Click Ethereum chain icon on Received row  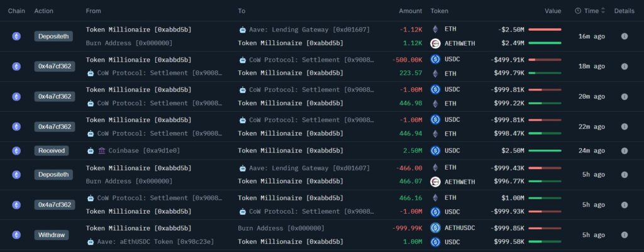pyautogui.click(x=16, y=151)
